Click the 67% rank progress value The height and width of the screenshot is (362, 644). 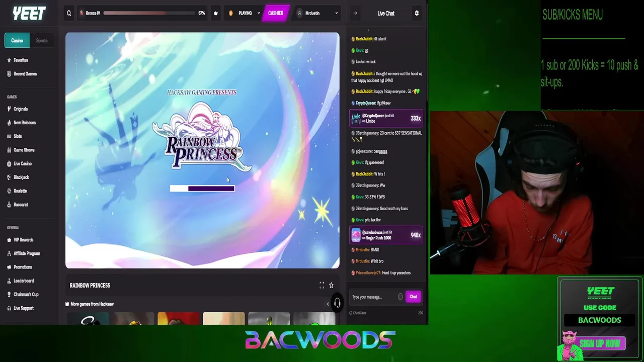tap(202, 13)
